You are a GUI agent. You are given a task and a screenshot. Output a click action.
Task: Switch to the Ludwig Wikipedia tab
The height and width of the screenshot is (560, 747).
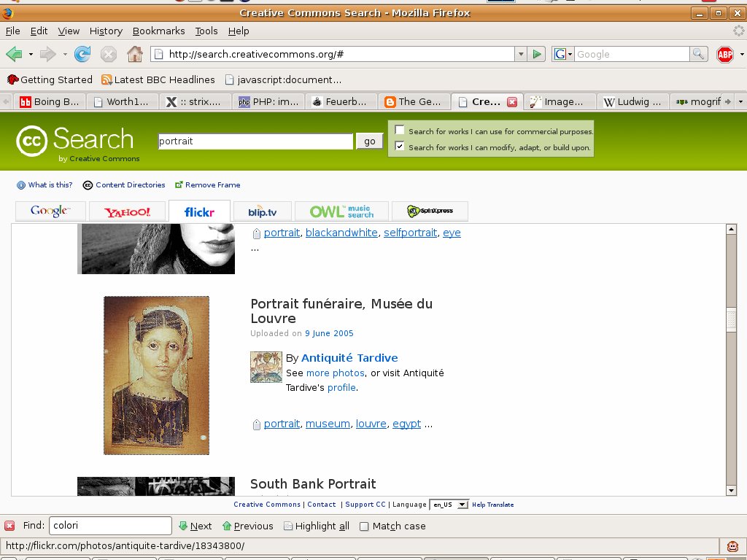tap(632, 102)
